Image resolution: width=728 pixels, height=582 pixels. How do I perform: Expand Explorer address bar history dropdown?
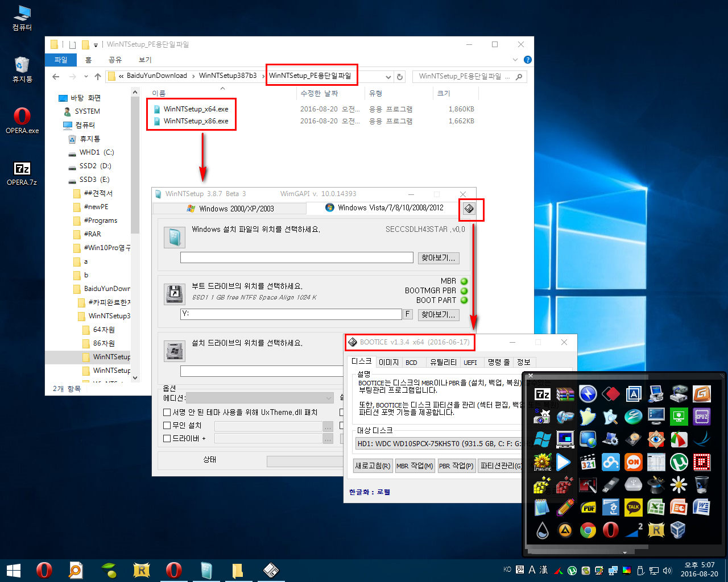point(388,77)
